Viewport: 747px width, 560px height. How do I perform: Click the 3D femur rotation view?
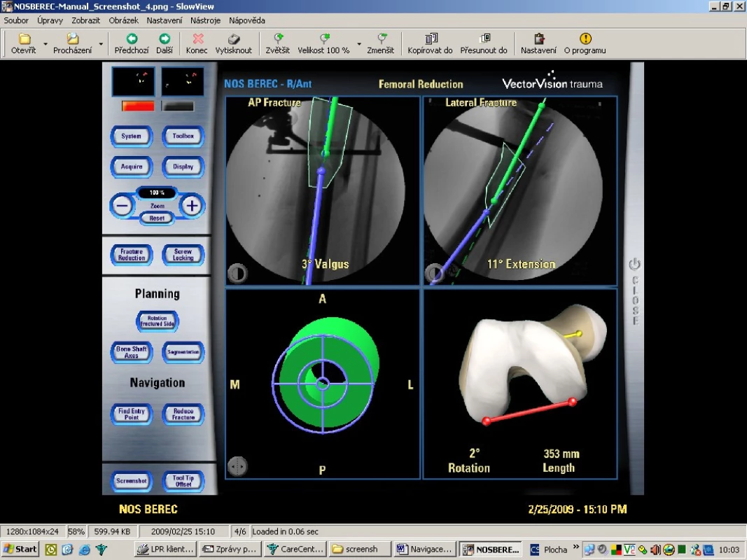[x=520, y=384]
